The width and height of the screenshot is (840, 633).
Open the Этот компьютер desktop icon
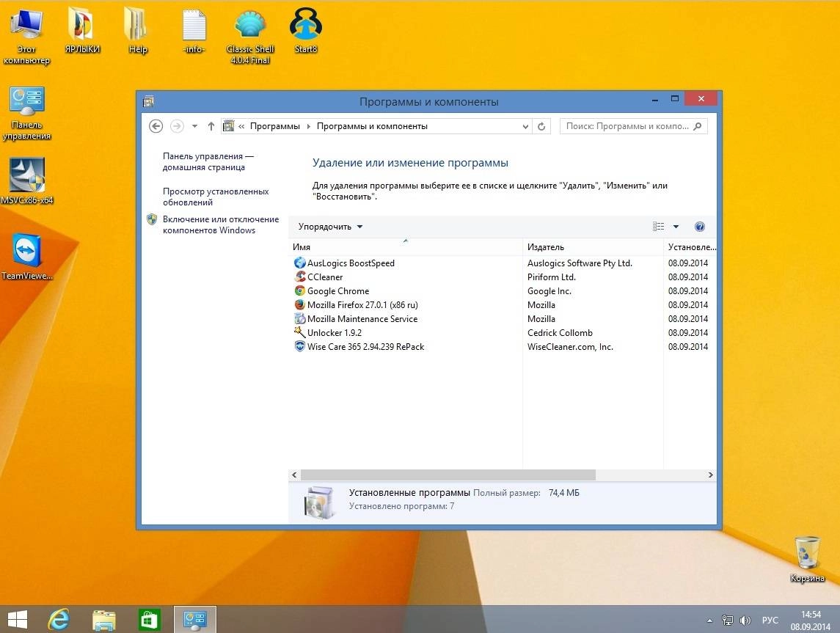pos(26,37)
